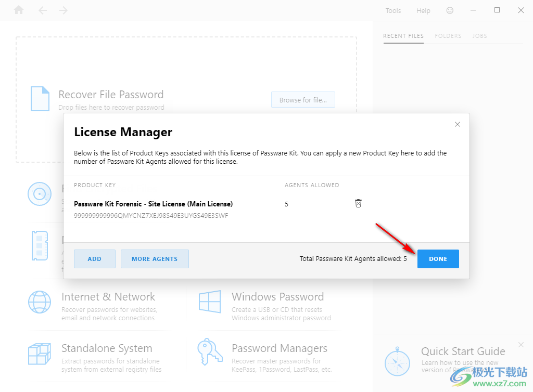Confirm with the Done button
The width and height of the screenshot is (533, 392).
tap(438, 259)
